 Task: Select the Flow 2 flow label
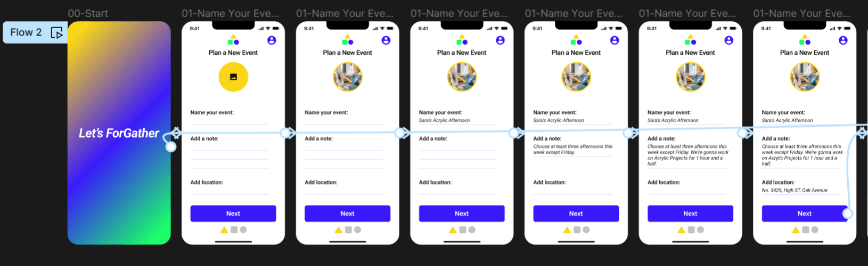pos(26,32)
